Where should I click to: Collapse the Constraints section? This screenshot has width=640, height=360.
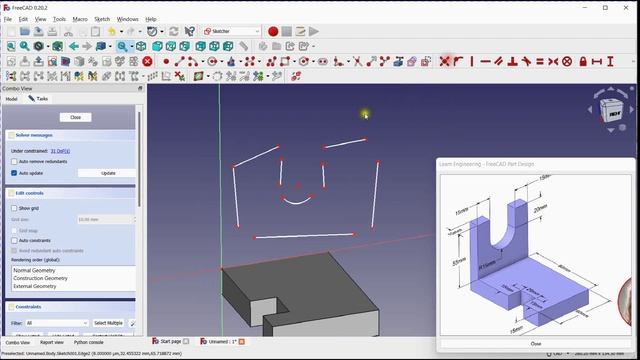point(70,307)
